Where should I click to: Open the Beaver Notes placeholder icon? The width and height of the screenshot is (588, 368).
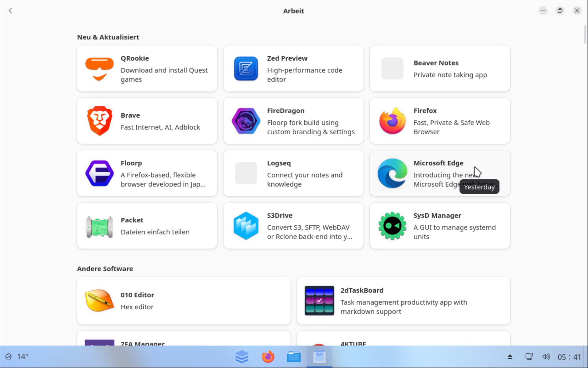point(392,69)
